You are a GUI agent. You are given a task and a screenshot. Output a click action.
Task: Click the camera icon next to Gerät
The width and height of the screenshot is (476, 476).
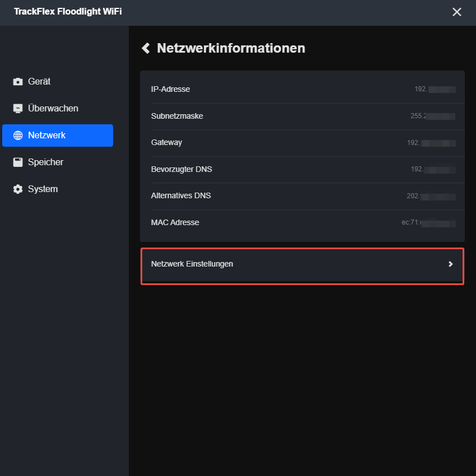(18, 82)
